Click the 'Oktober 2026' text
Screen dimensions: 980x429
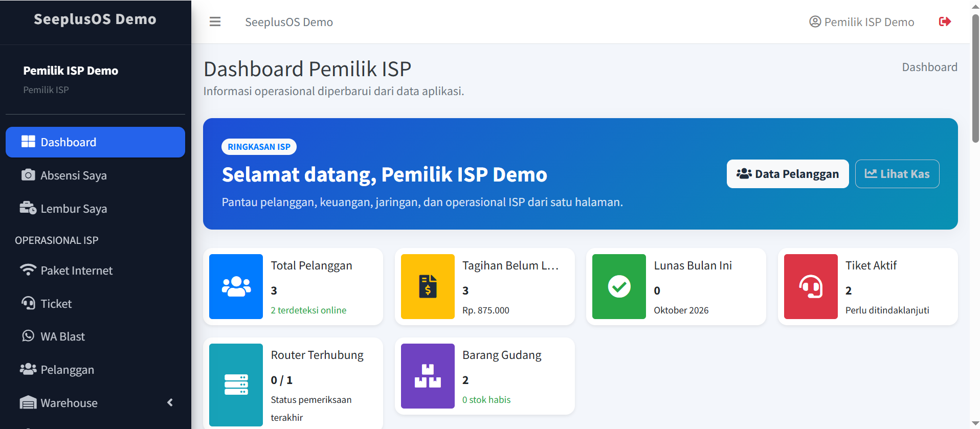pyautogui.click(x=681, y=310)
